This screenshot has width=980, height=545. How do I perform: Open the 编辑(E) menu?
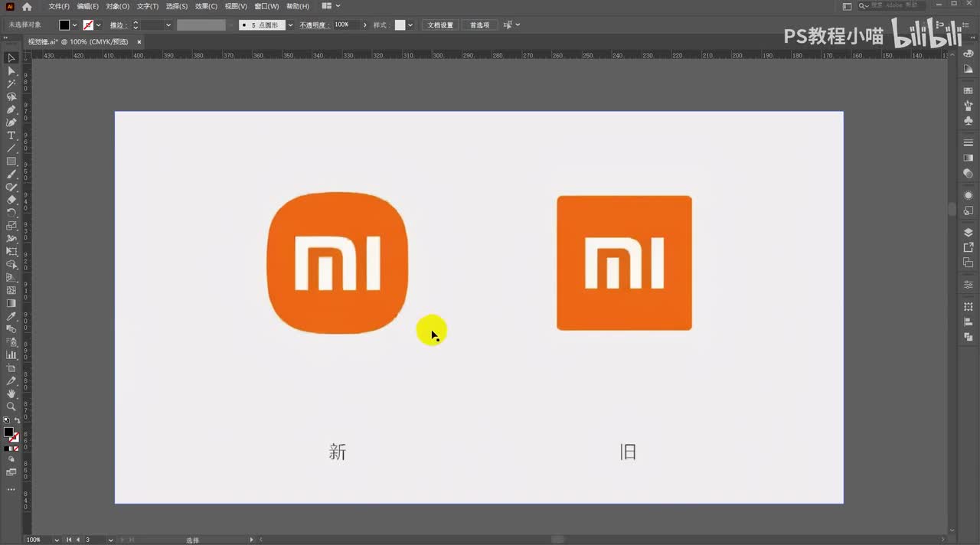(88, 6)
